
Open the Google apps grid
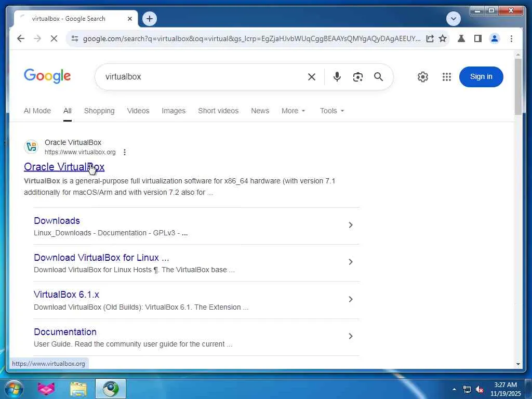[x=446, y=77]
